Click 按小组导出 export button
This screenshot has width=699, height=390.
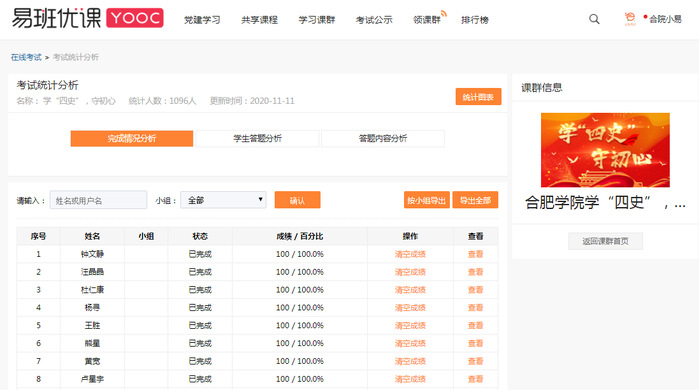click(x=427, y=200)
